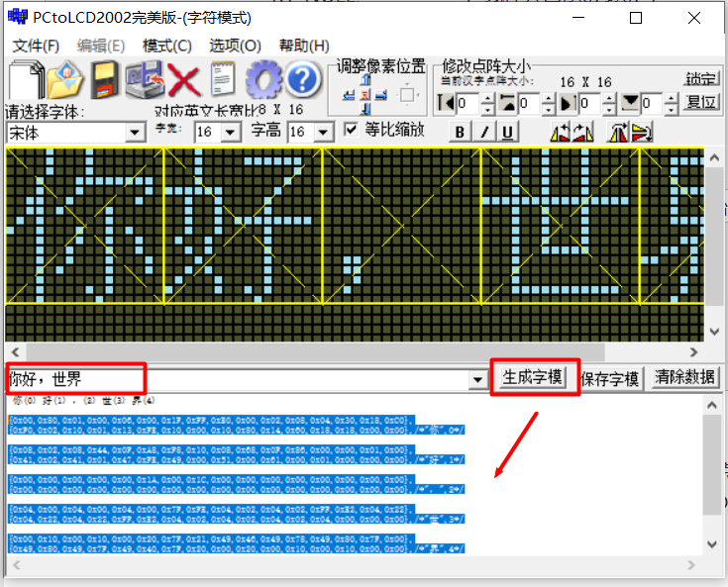The image size is (728, 587).
Task: Shift pixels down with the down arrow
Action: tap(365, 109)
